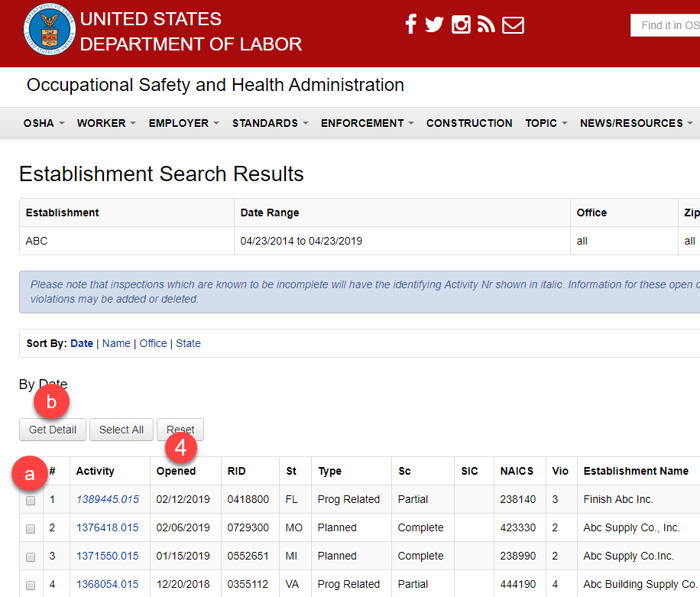Open the Instagram icon

point(461,24)
